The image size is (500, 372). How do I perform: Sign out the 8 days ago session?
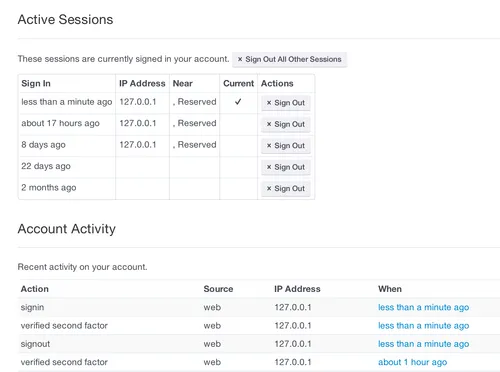click(286, 146)
